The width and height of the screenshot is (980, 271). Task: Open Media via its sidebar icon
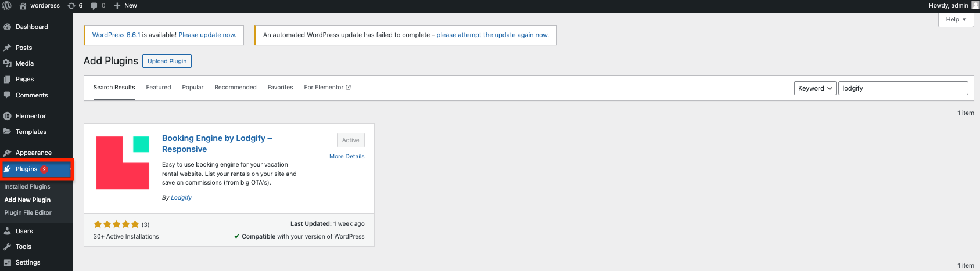(x=8, y=63)
